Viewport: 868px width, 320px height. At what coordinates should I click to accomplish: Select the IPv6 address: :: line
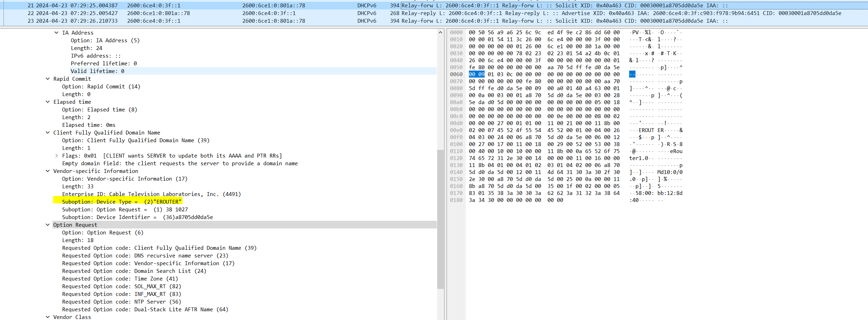(x=96, y=56)
